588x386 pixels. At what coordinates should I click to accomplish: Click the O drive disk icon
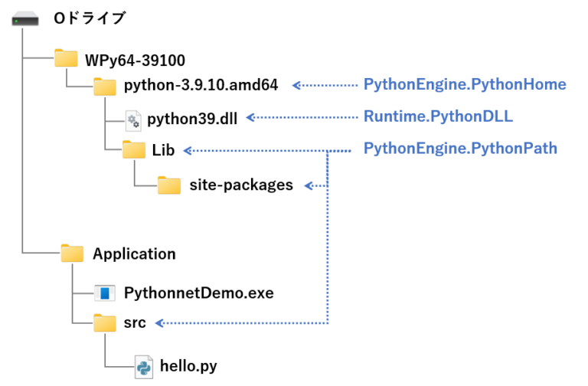pyautogui.click(x=27, y=19)
